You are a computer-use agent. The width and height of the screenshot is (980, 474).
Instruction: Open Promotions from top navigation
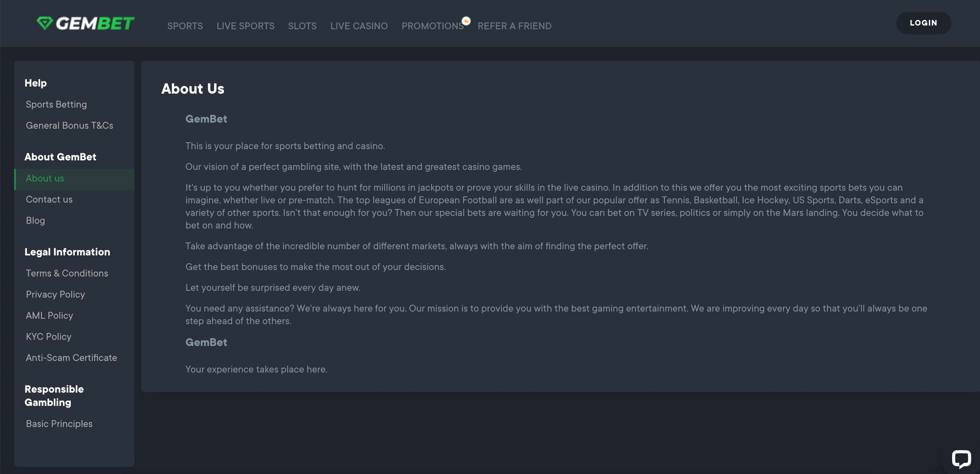point(432,26)
